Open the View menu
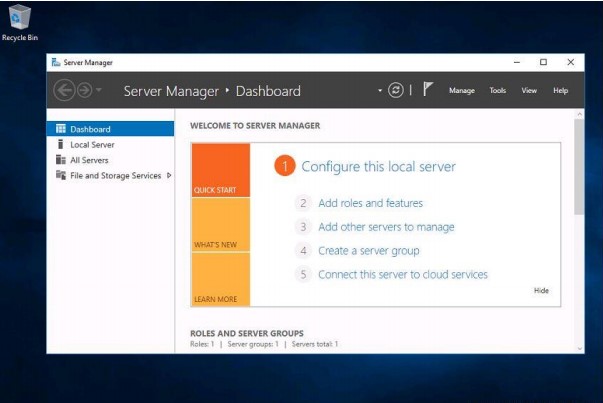This screenshot has height=403, width=603. click(529, 91)
